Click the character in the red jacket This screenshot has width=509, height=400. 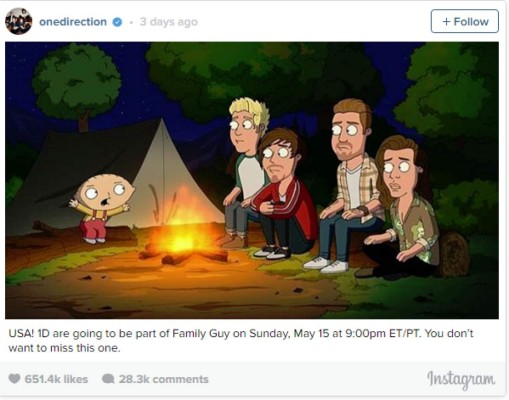pos(282,195)
